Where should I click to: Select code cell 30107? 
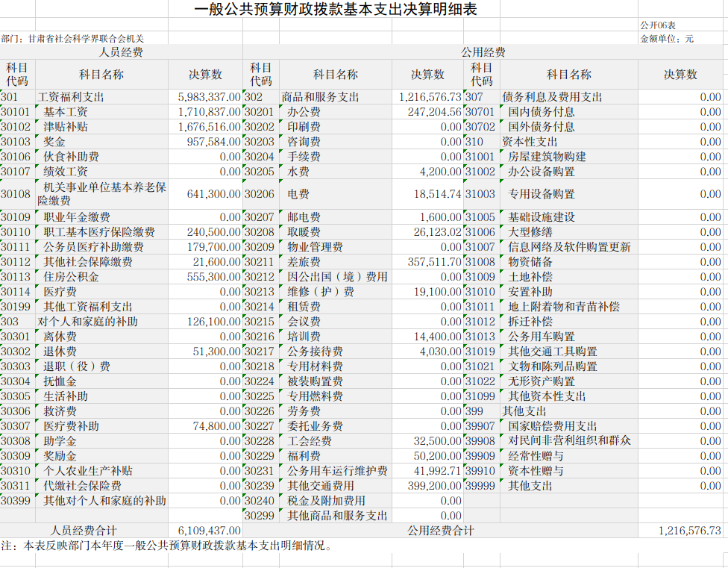click(x=18, y=172)
